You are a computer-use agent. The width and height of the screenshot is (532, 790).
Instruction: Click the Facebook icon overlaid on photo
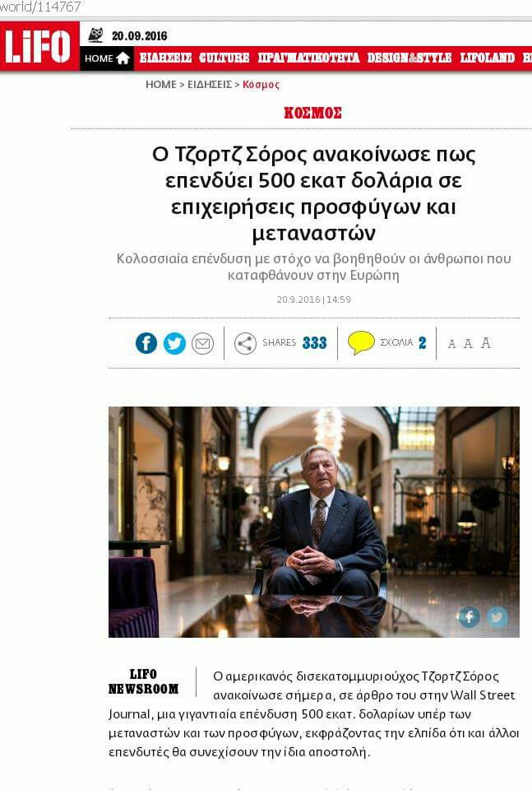[x=469, y=616]
